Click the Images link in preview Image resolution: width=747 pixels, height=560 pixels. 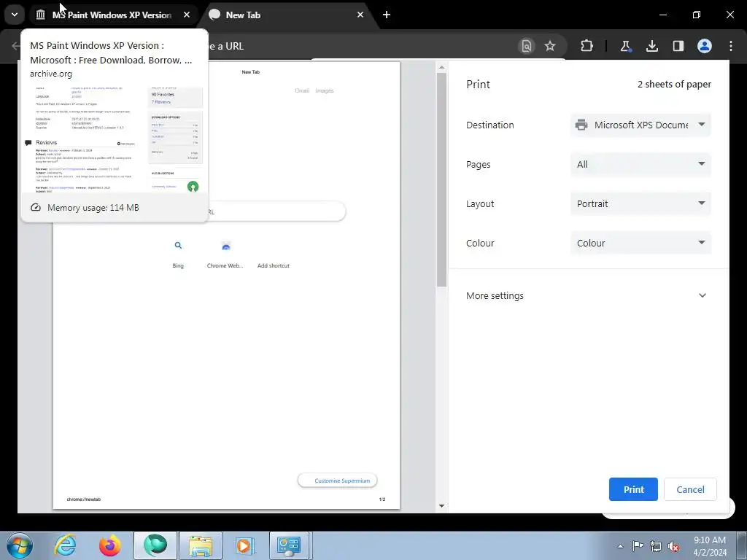tap(325, 90)
